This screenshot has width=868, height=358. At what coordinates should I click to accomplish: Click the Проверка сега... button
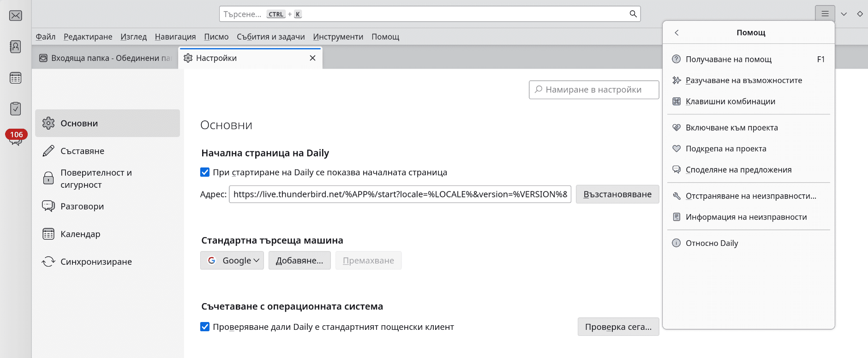618,327
